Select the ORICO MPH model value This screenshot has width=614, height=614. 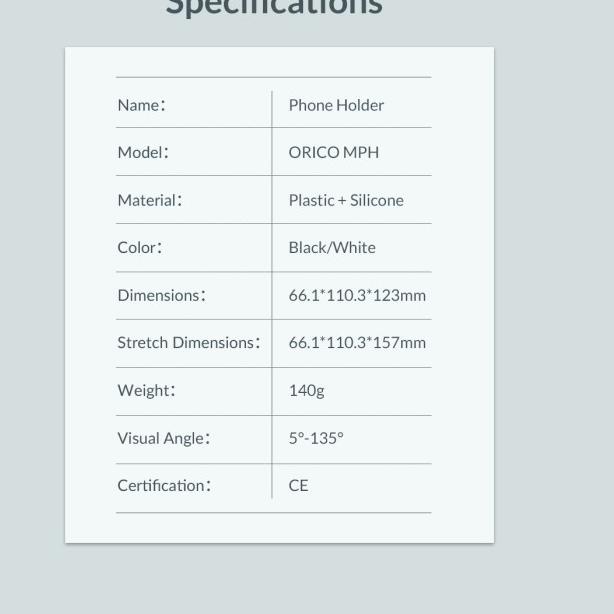pyautogui.click(x=333, y=152)
